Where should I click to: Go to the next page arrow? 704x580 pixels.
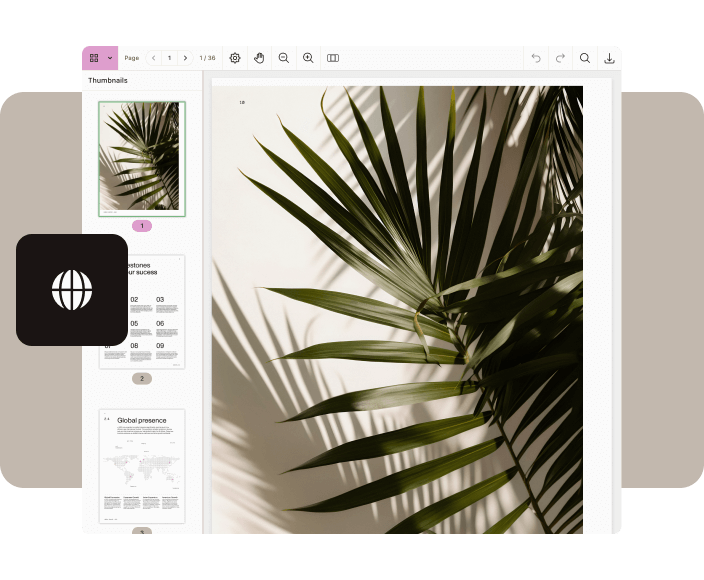(185, 58)
